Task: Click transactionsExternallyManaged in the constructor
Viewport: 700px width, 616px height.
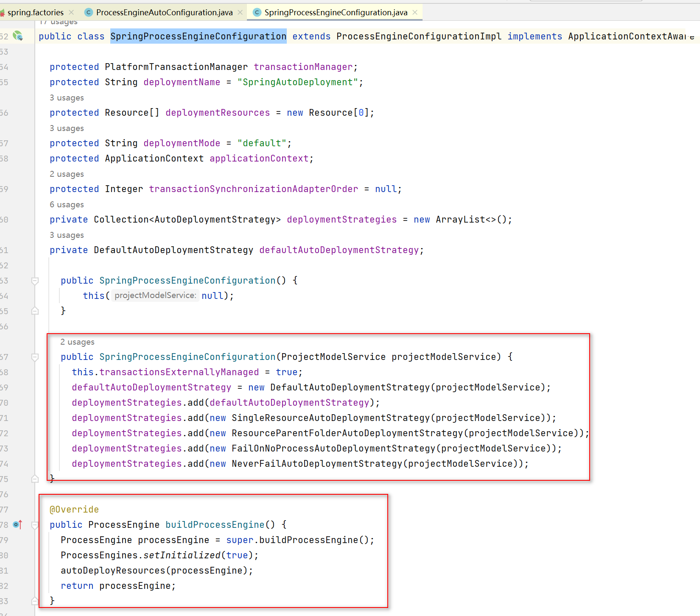Action: [x=179, y=372]
